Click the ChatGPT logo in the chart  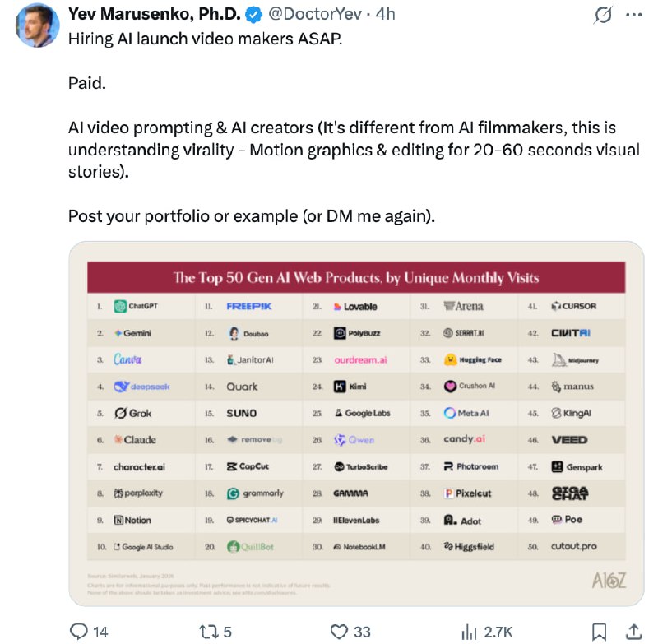pyautogui.click(x=137, y=307)
